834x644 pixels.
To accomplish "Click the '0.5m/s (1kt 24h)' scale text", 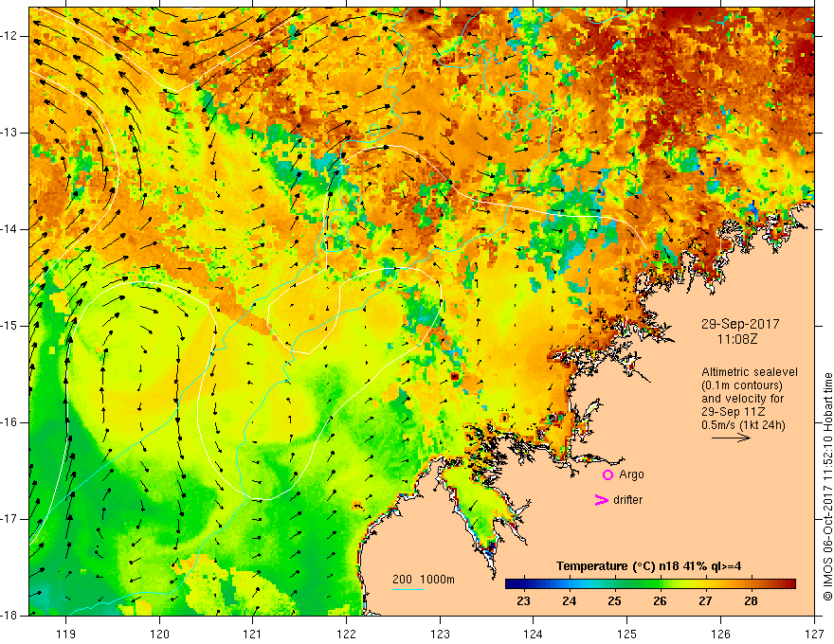I will pyautogui.click(x=743, y=425).
